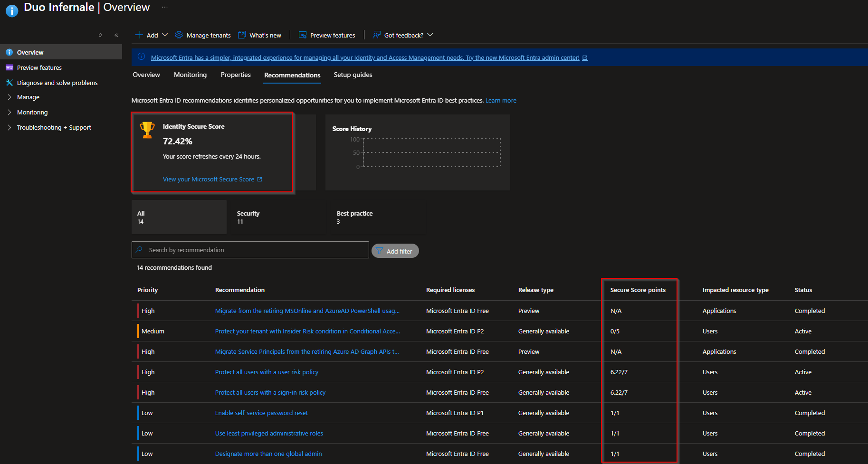Image resolution: width=868 pixels, height=464 pixels.
Task: Sort by Impacted resource type column
Action: pos(735,290)
